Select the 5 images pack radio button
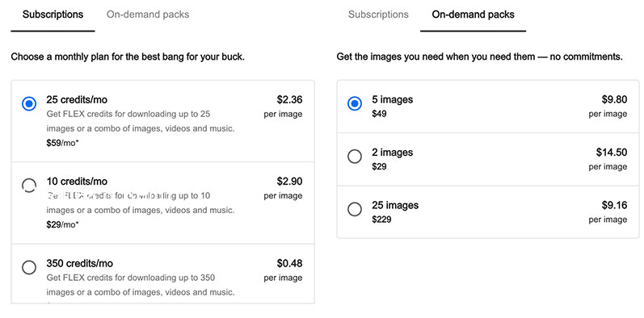644x318 pixels. [355, 103]
